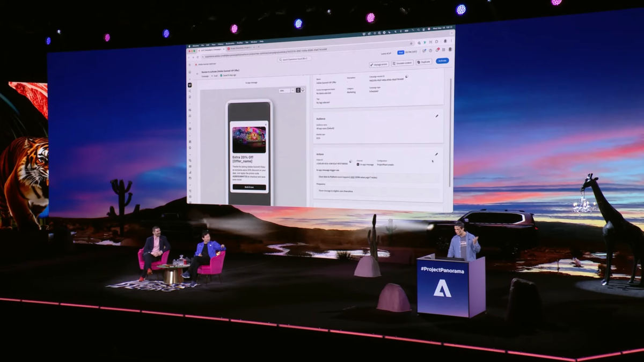Viewport: 644px width, 362px height.
Task: Close the in-app message preview popup
Action: (265, 124)
